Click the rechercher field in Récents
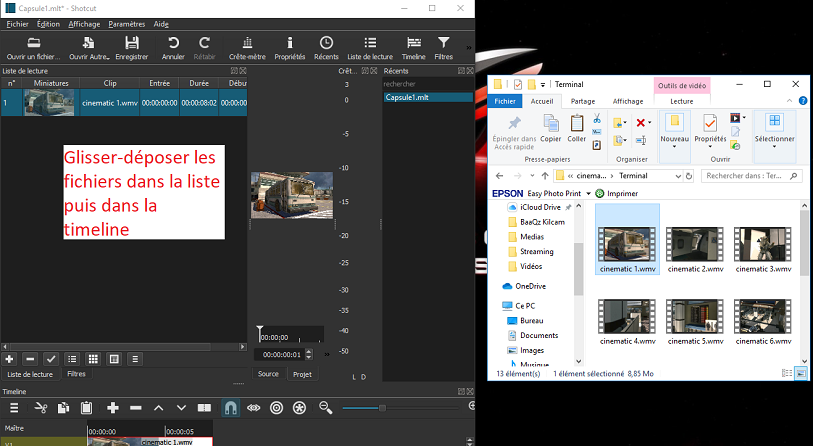Screen dimensions: 813x446 click(x=428, y=84)
